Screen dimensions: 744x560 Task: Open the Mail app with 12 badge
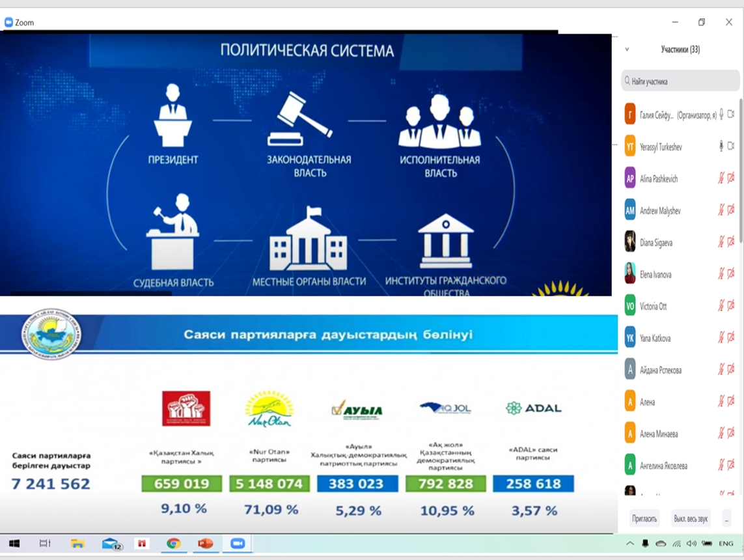click(x=109, y=543)
